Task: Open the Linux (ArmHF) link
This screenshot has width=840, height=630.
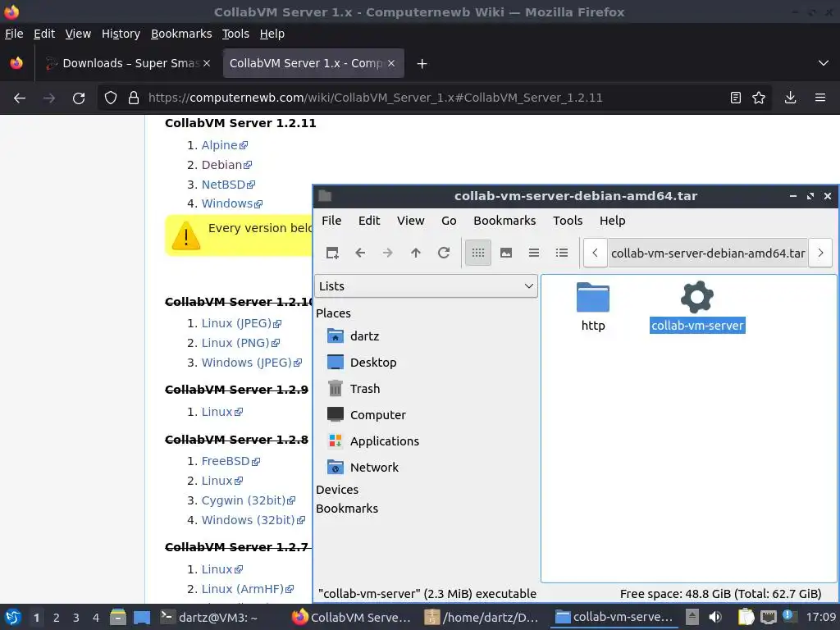Action: pyautogui.click(x=247, y=589)
